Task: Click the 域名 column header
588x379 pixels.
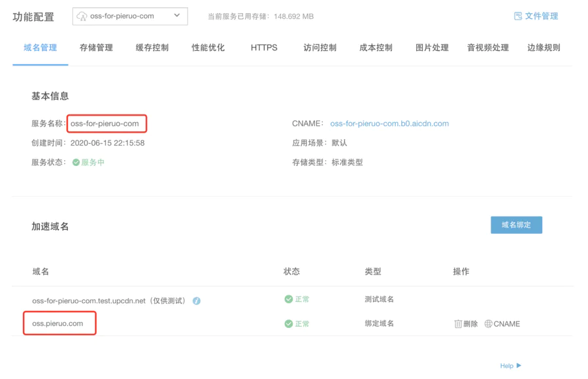Action: pos(41,271)
